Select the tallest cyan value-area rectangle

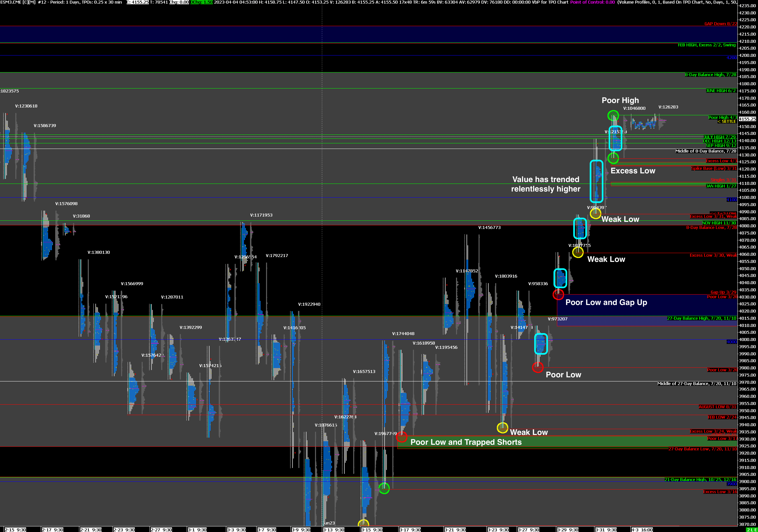tap(596, 181)
